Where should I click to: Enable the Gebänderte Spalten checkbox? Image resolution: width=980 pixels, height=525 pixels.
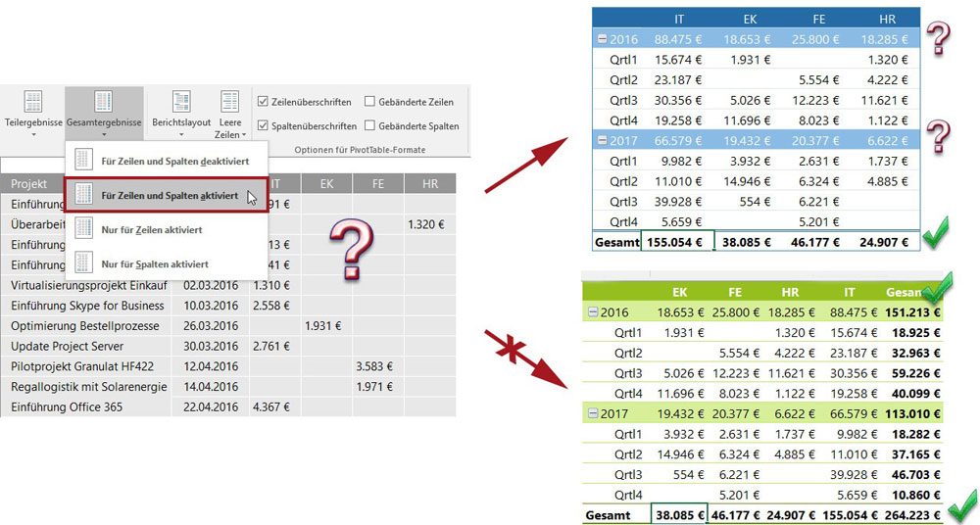pyautogui.click(x=369, y=125)
